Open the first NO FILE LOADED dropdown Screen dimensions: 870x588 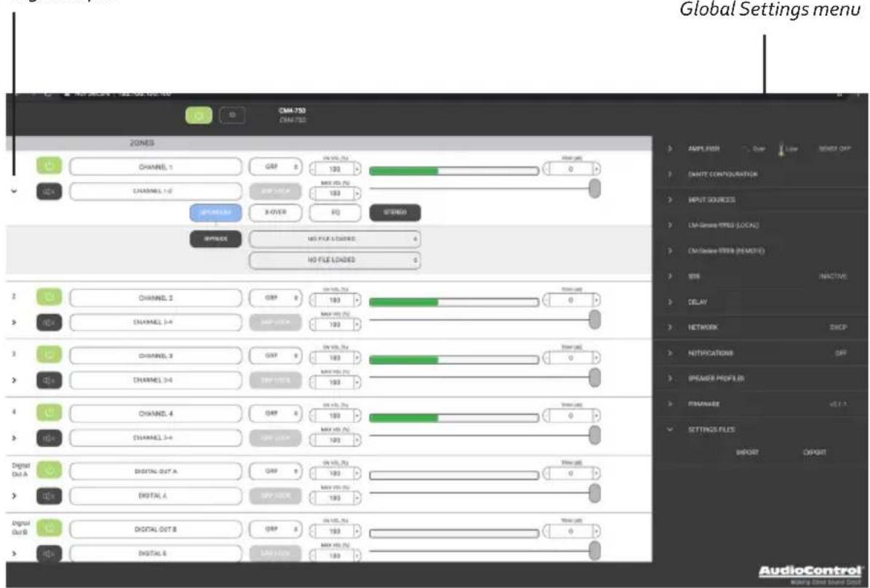click(x=335, y=239)
